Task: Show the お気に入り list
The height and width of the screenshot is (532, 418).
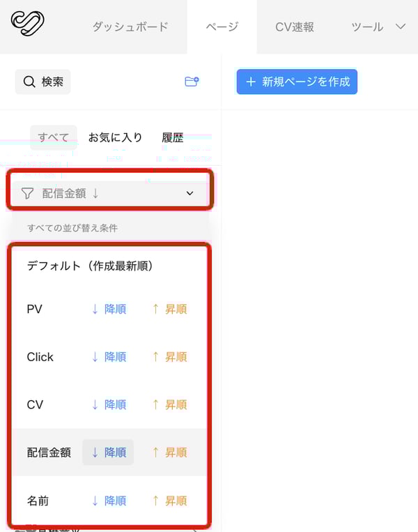Action: coord(115,137)
